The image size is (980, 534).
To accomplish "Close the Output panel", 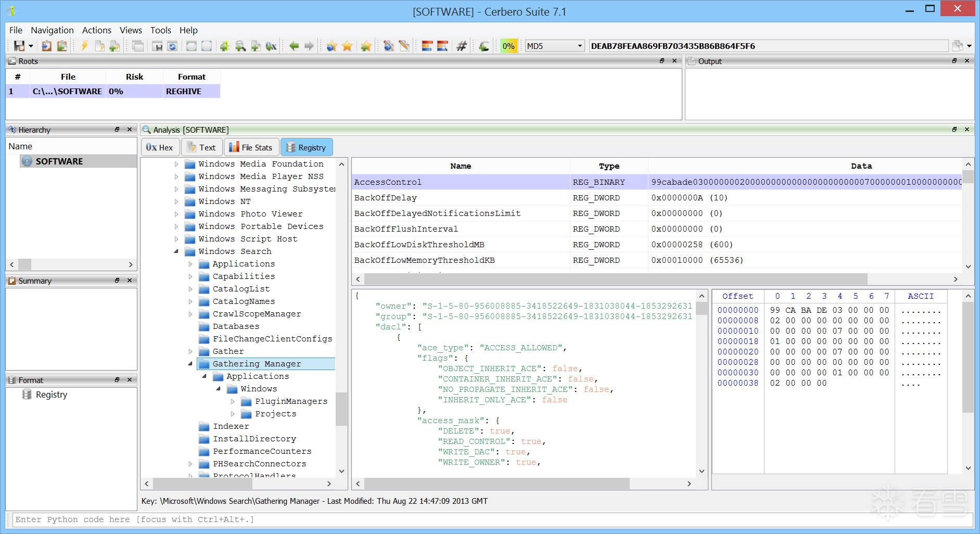I will click(x=967, y=61).
